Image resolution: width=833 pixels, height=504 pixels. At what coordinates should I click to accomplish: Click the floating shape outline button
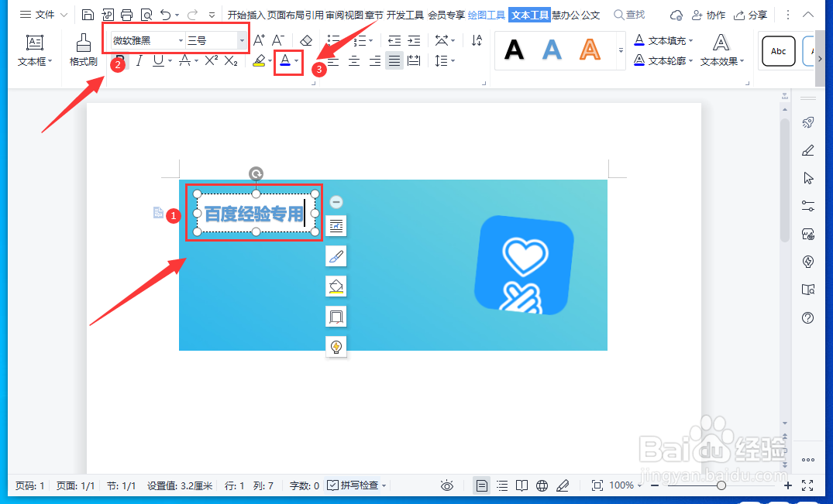[x=336, y=316]
